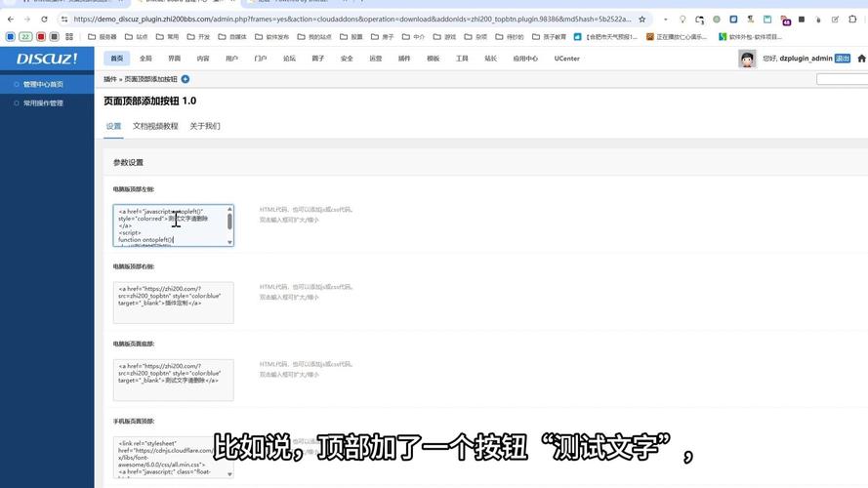This screenshot has width=868, height=488.
Task: Click the home icon in the admin header
Action: click(x=117, y=59)
